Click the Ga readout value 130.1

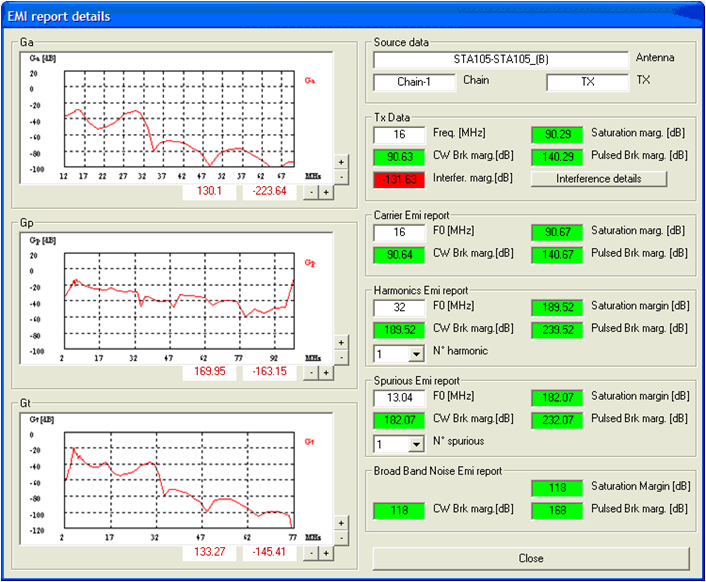pos(209,191)
